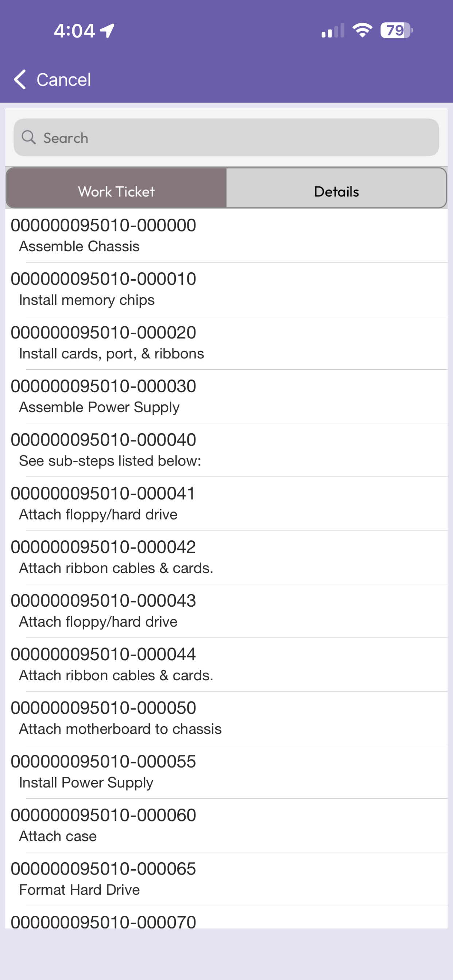Focus the Search input field

pyautogui.click(x=226, y=137)
